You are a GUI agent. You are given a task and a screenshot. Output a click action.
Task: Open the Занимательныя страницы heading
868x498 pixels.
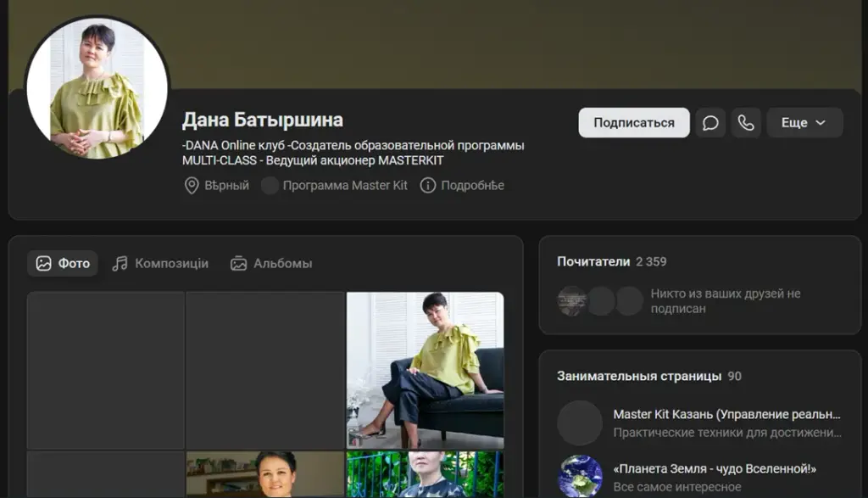click(x=639, y=376)
